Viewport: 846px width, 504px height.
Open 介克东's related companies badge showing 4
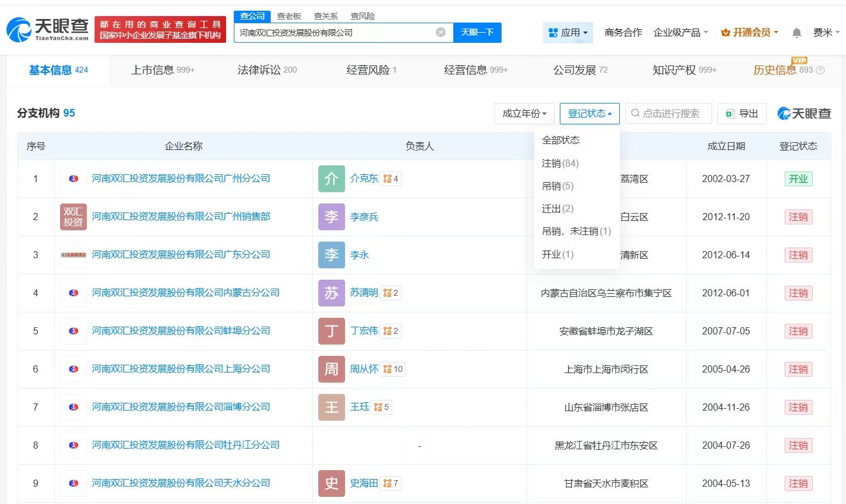(x=391, y=179)
